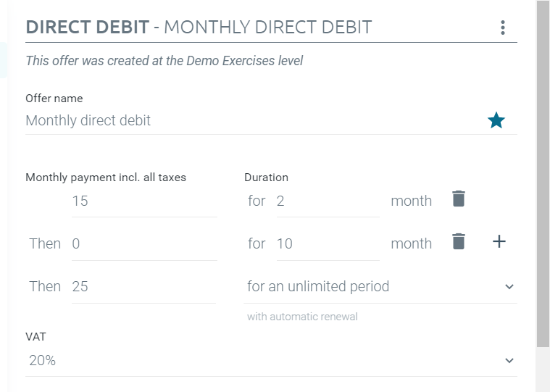
Task: Toggle the favorite star for offer name
Action: click(496, 120)
